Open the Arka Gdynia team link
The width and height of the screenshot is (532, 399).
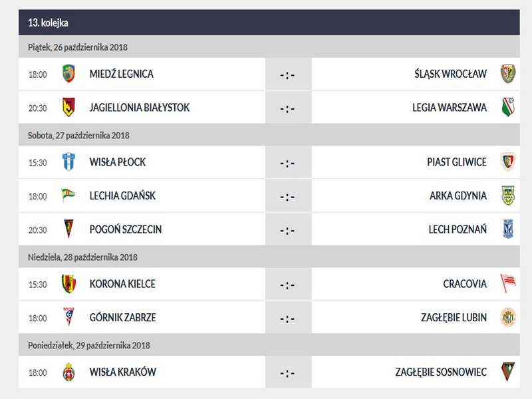point(458,196)
